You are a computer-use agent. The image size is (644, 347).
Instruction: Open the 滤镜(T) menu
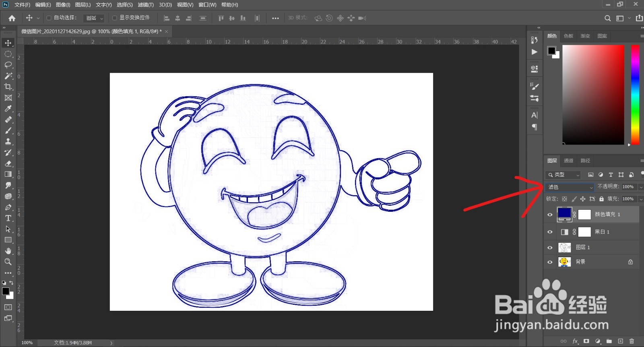tap(145, 5)
